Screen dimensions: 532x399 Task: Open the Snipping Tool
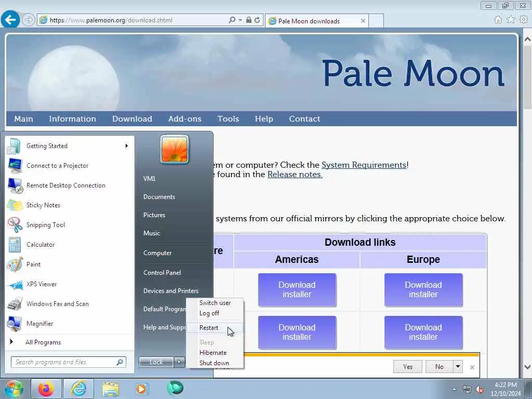(x=70, y=224)
